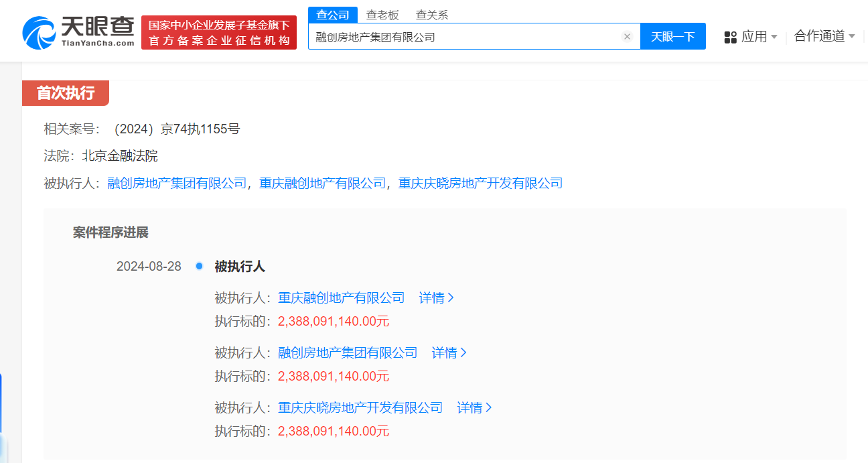The width and height of the screenshot is (868, 463).
Task: Clear the search box with the X icon
Action: point(627,37)
